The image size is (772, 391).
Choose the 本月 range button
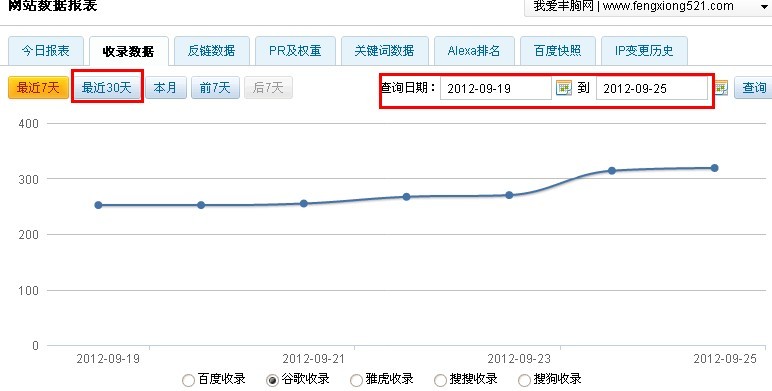tap(166, 88)
